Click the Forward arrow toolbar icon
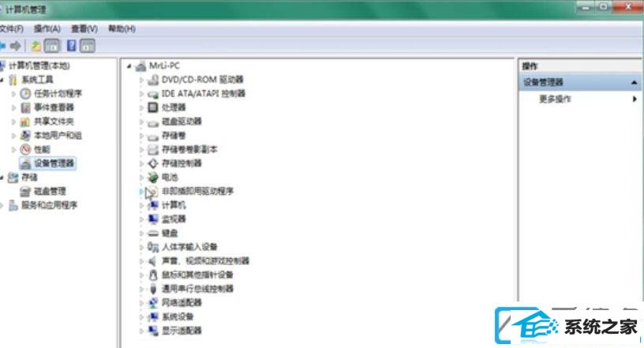The image size is (644, 348). [16, 46]
